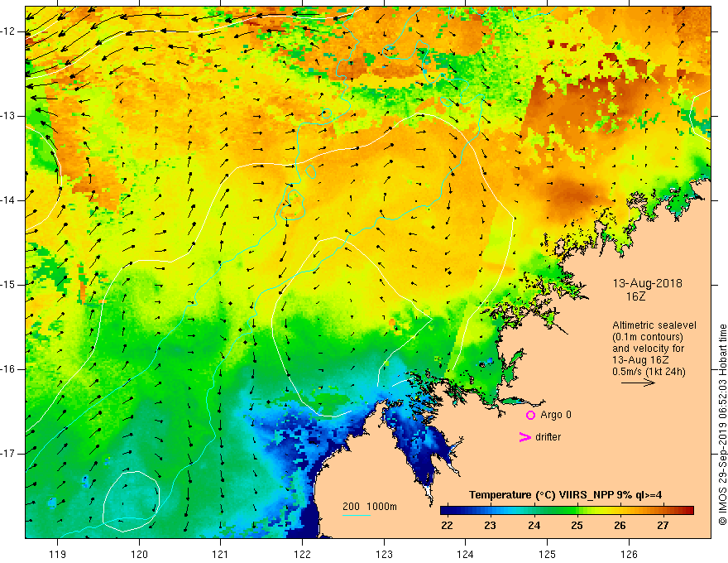Viewport: 728px width, 563px height.
Task: Click the IMOS copyright timestamp text
Action: pyautogui.click(x=722, y=426)
